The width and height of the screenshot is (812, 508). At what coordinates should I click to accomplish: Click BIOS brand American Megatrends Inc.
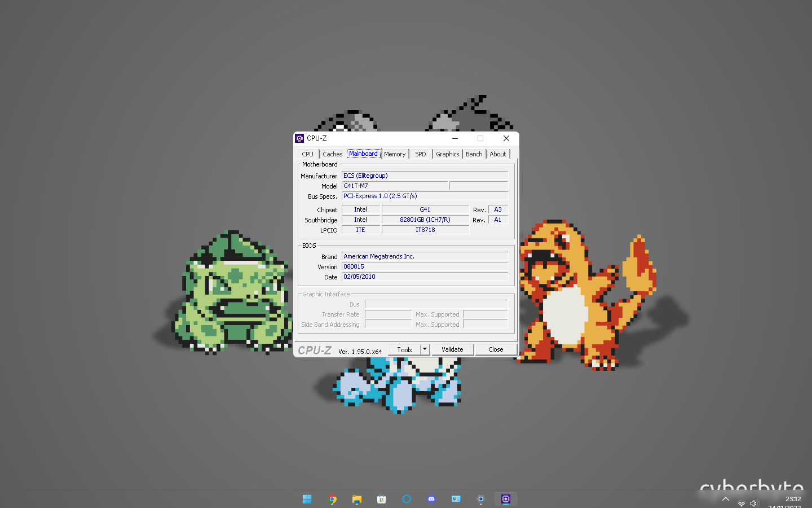point(425,256)
